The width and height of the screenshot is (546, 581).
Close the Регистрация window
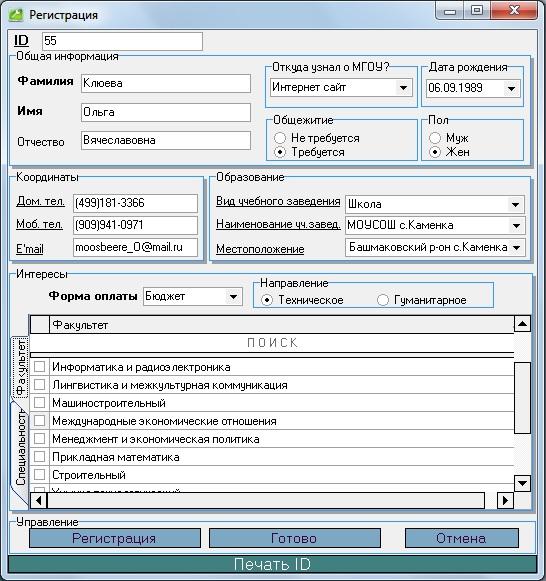point(514,10)
